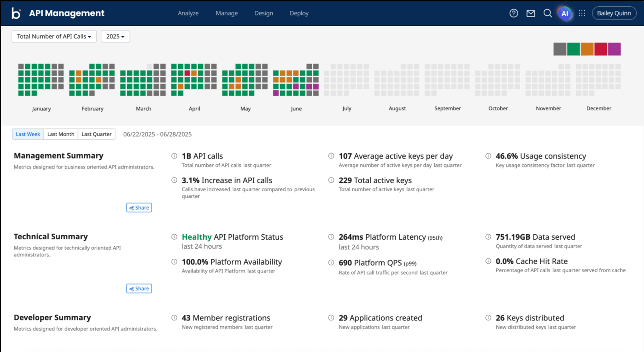This screenshot has height=352, width=644.
Task: Expand Total Number of API Calls dropdown
Action: (54, 37)
